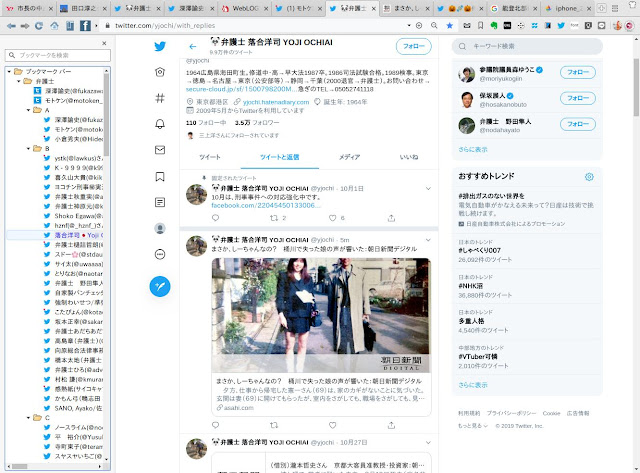Collapse the 弁護士 bookmark folder
Screen dimensions: 640x473
tap(19, 81)
